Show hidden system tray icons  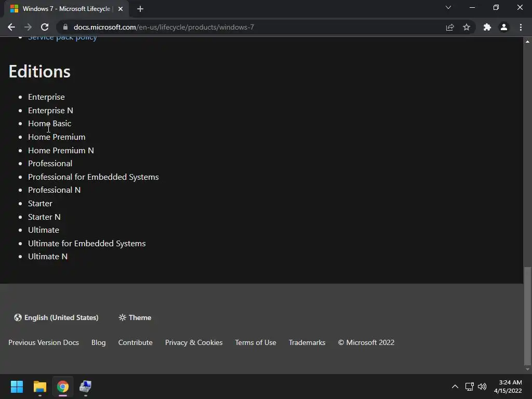tap(455, 387)
